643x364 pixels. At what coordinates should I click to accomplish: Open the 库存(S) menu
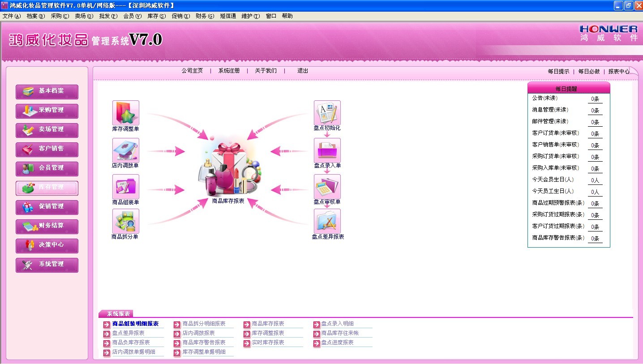[156, 16]
